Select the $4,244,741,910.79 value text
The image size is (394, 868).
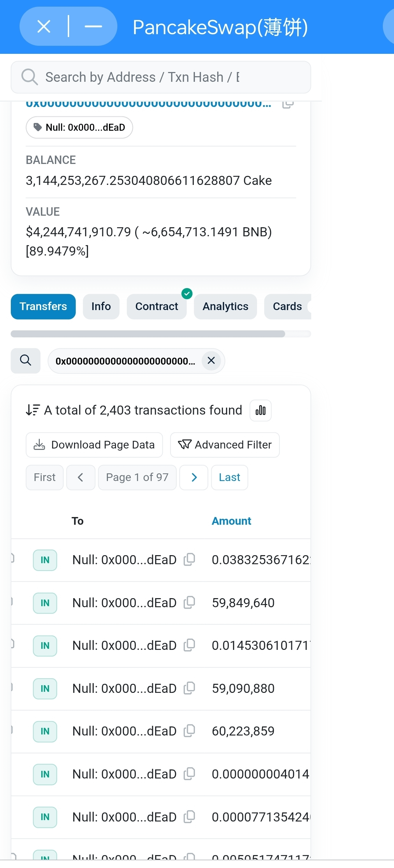tap(78, 232)
